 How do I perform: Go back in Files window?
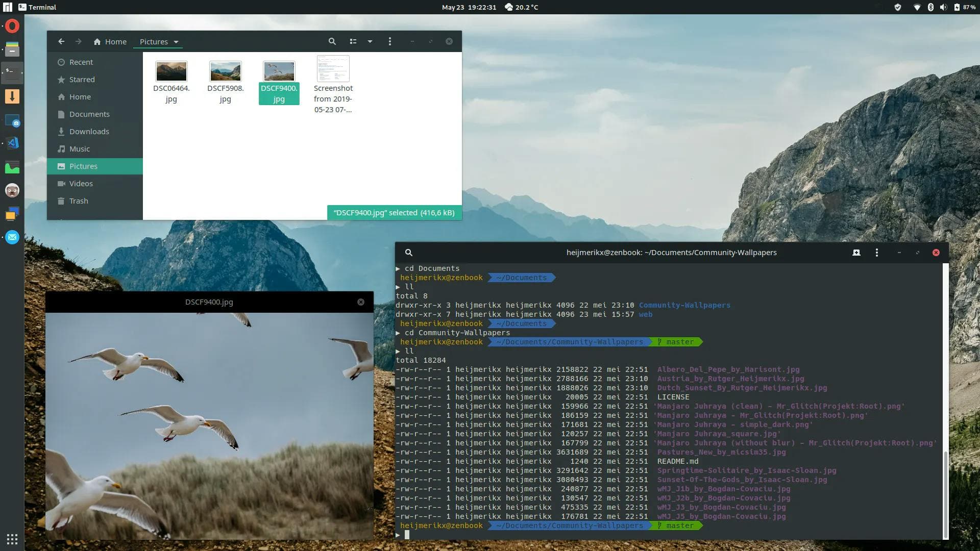click(61, 41)
